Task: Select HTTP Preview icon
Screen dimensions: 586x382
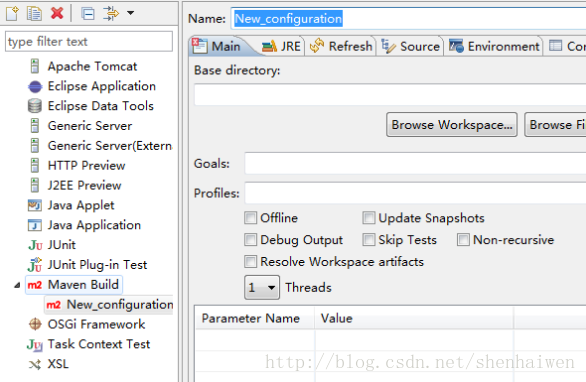Action: [35, 165]
